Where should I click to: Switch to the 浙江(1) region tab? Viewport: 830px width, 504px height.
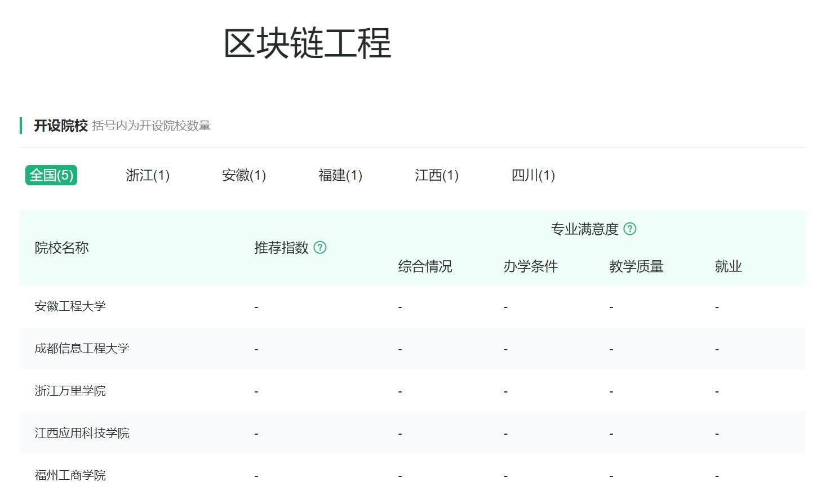click(x=147, y=175)
